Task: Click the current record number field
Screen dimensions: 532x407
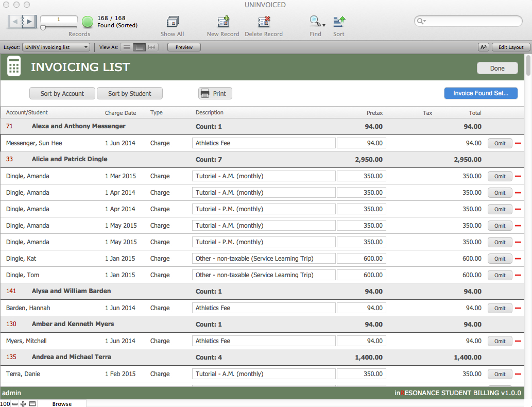Action: [x=59, y=20]
